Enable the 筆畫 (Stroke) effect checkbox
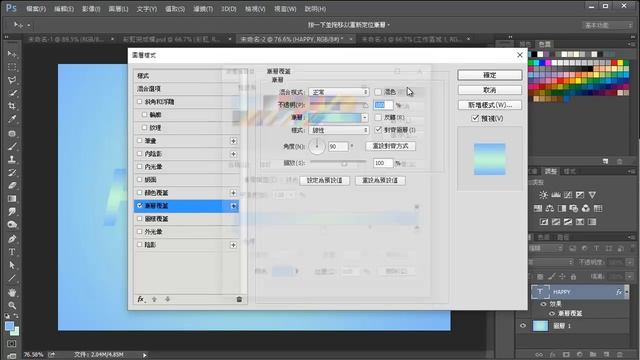The height and width of the screenshot is (360, 640). 140,141
